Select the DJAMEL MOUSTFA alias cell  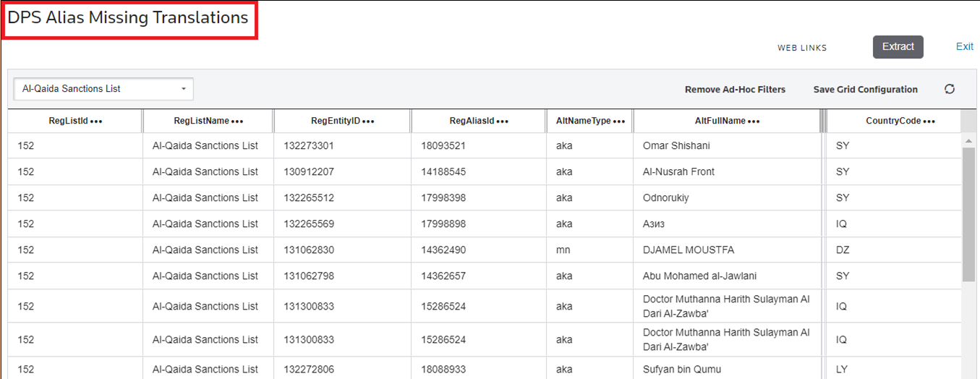point(688,250)
